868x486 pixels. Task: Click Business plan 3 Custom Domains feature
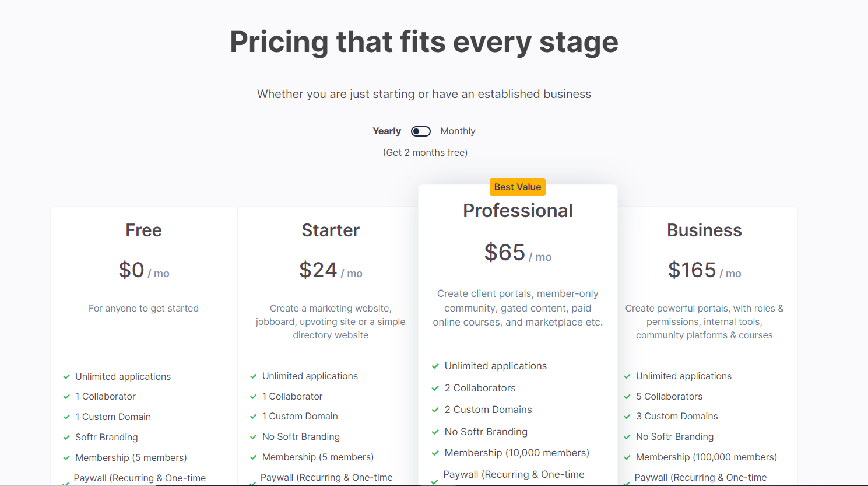point(676,417)
